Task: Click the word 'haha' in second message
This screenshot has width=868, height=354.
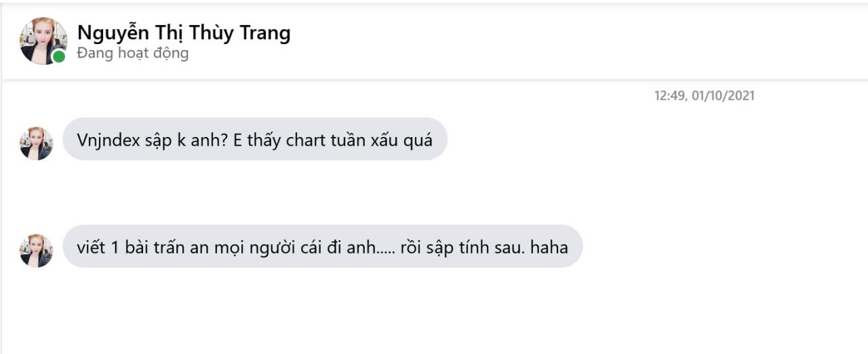Action: point(549,247)
